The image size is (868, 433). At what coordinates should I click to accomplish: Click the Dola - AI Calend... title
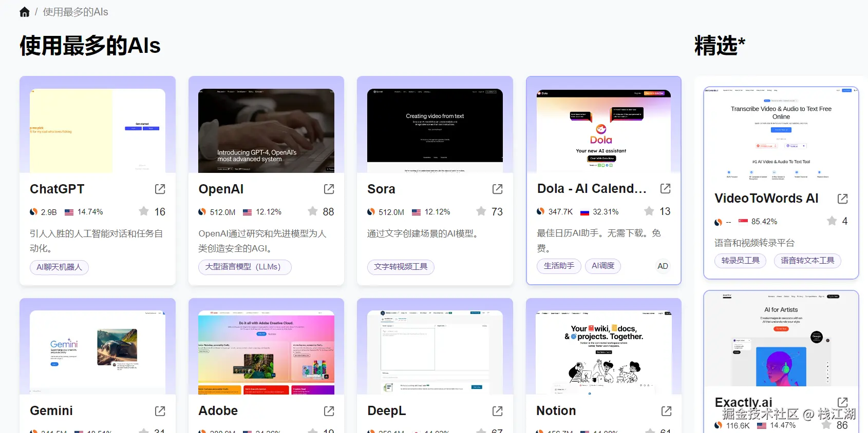pyautogui.click(x=592, y=189)
